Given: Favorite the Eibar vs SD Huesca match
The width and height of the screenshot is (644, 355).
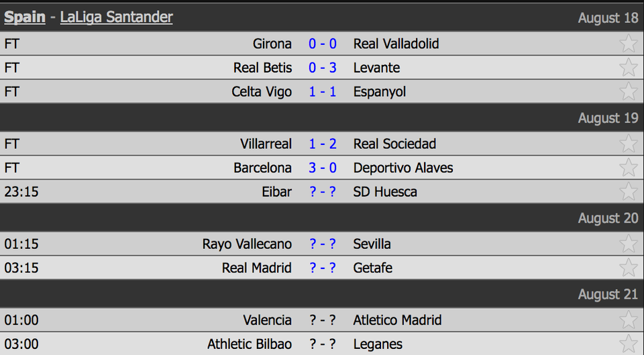Looking at the screenshot, I should click(629, 191).
